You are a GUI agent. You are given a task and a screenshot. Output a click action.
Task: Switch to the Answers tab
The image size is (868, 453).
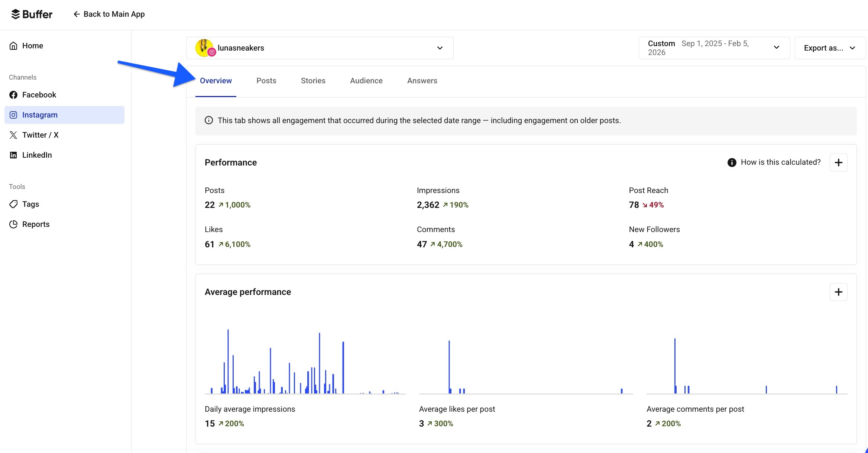coord(422,81)
